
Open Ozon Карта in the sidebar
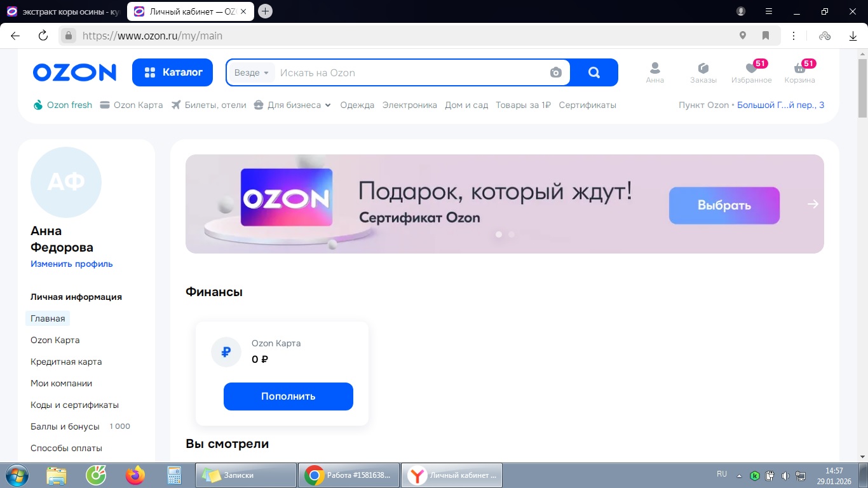pyautogui.click(x=55, y=340)
